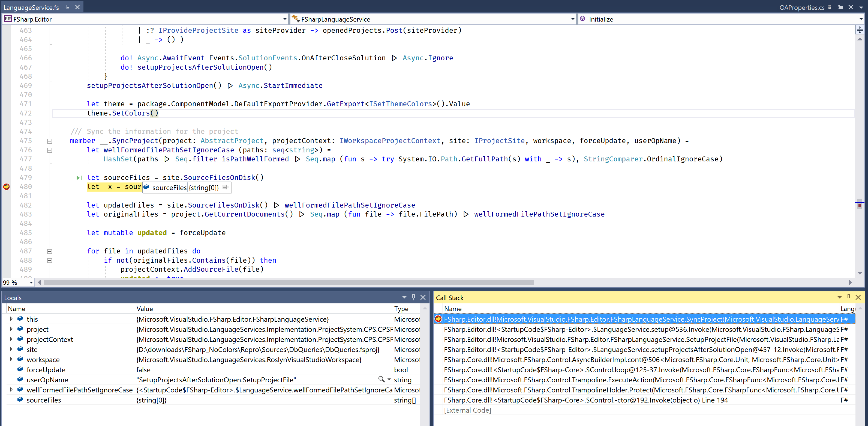Collapse outlining region at line 476
868x426 pixels.
click(x=50, y=150)
